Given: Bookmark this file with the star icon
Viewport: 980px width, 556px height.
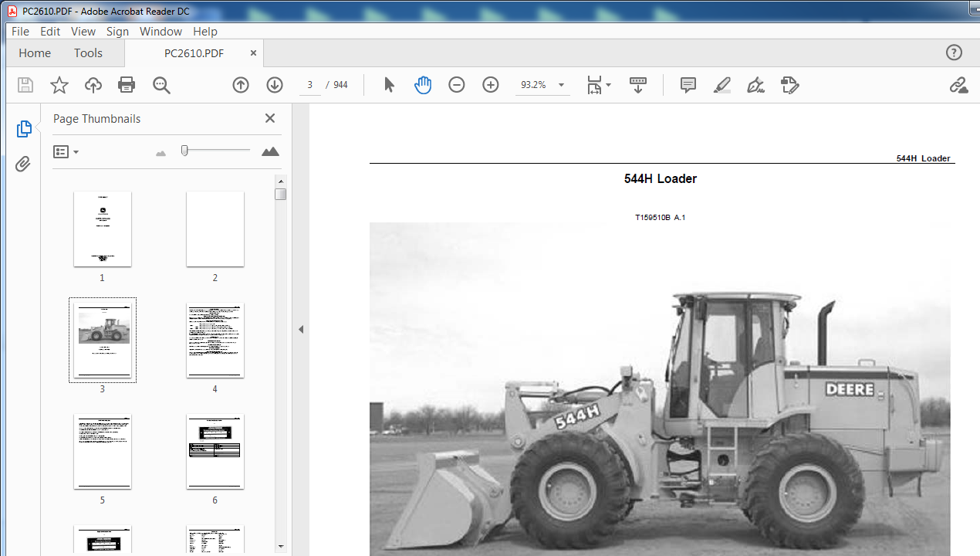Looking at the screenshot, I should pyautogui.click(x=59, y=85).
